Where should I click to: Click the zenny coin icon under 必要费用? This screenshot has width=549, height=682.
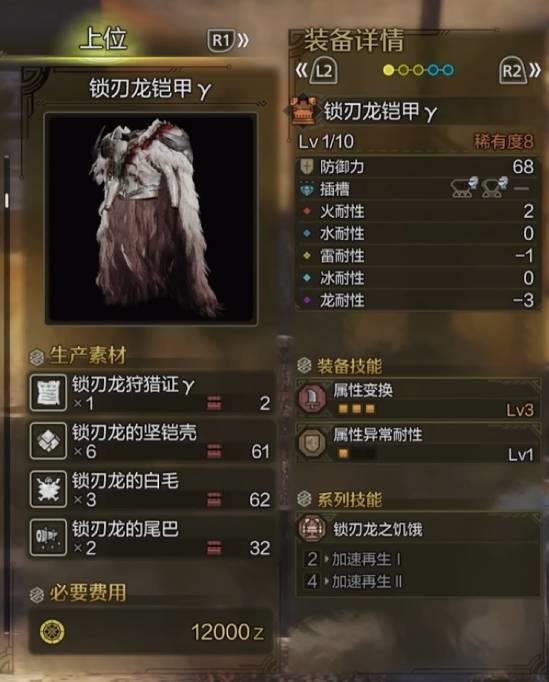pyautogui.click(x=52, y=632)
